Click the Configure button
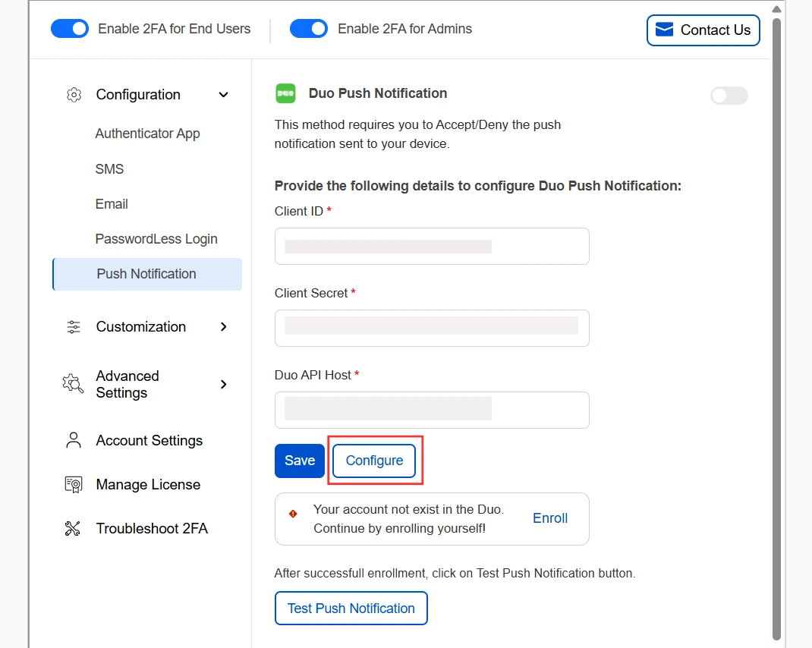 (374, 461)
